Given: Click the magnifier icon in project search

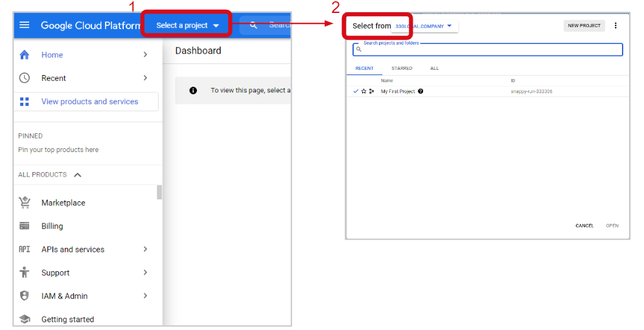Looking at the screenshot, I should [358, 49].
